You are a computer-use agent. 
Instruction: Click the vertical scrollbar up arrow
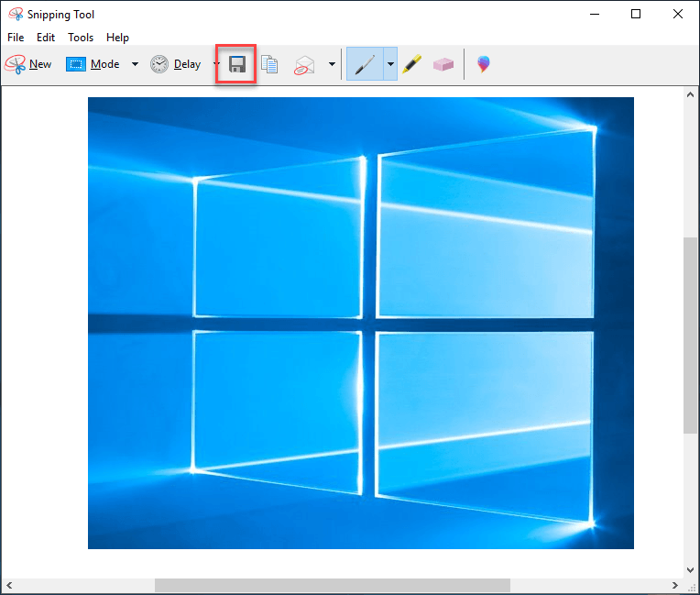(x=690, y=94)
